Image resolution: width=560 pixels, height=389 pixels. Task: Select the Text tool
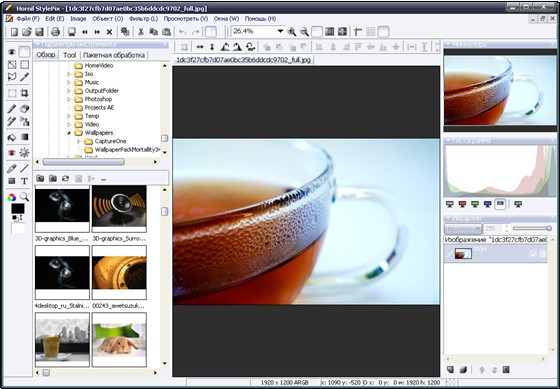24,181
